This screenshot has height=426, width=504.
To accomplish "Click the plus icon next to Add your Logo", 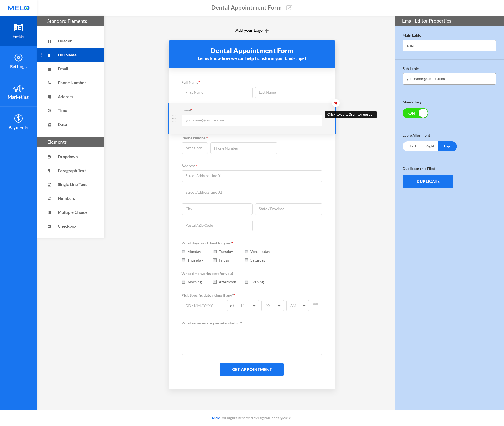I will 267,31.
